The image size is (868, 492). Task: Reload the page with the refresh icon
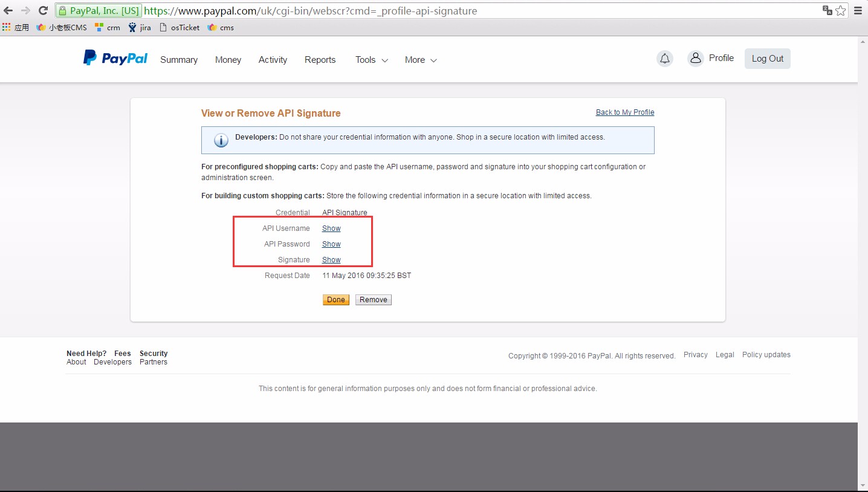click(43, 11)
